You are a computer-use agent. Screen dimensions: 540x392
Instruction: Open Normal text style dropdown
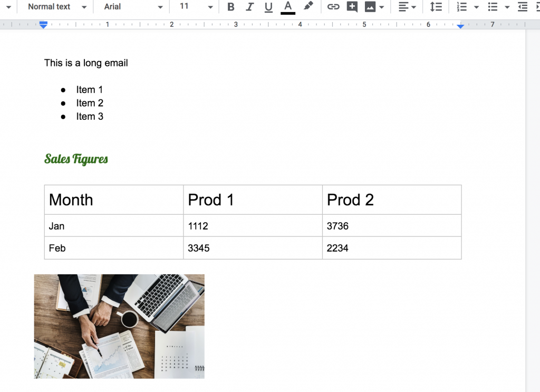[57, 7]
